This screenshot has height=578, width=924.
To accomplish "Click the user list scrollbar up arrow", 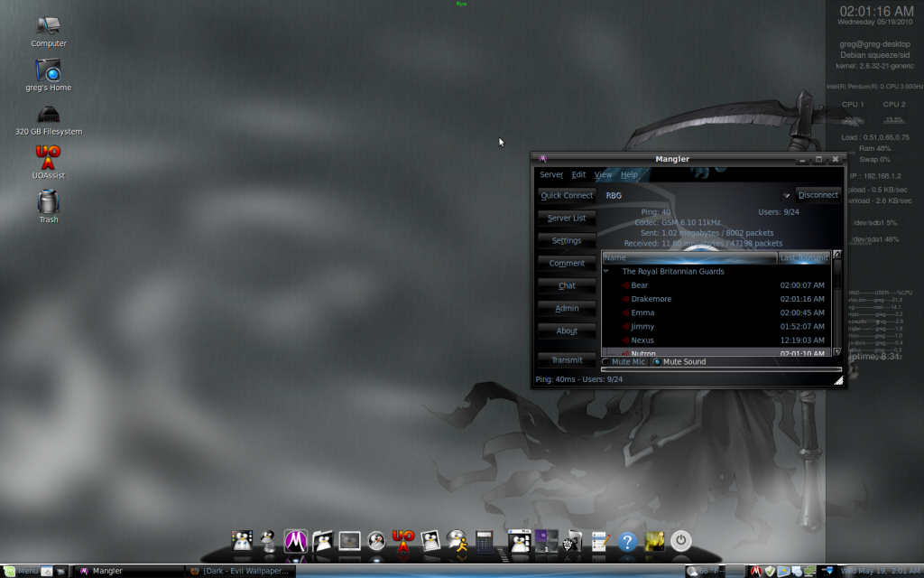I will coord(836,255).
